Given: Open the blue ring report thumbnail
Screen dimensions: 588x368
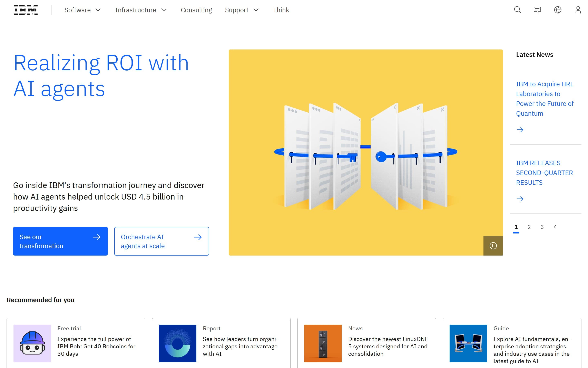Looking at the screenshot, I should [x=178, y=343].
